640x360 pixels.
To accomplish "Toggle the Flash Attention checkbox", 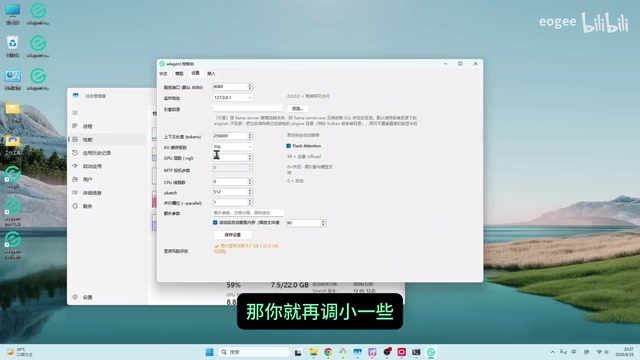I will [x=289, y=146].
